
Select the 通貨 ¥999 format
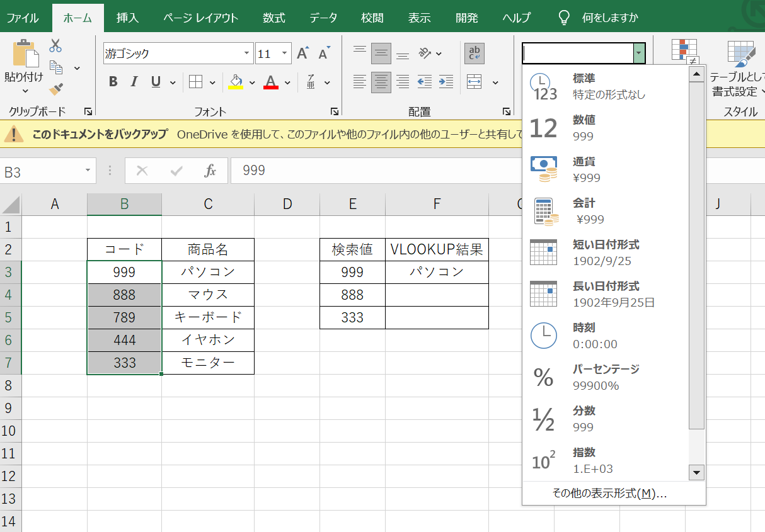[x=605, y=170]
